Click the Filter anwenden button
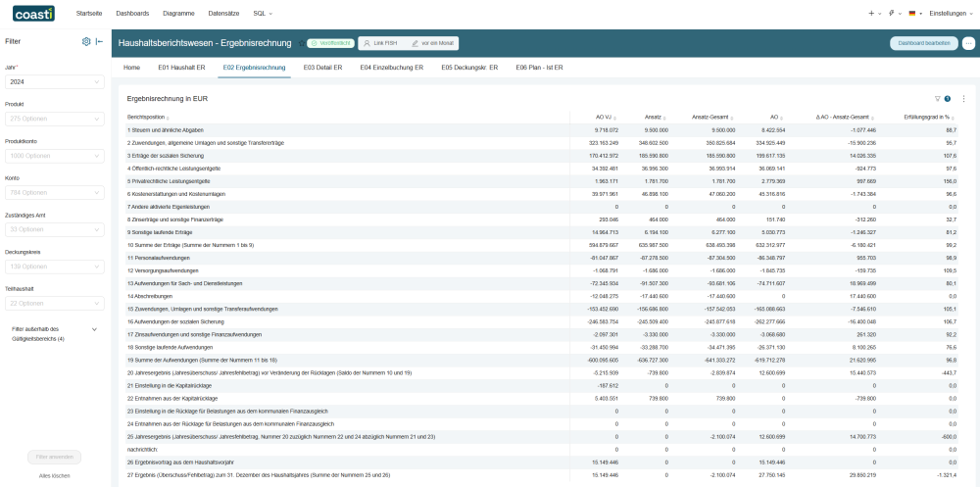980x487 pixels. 54,457
